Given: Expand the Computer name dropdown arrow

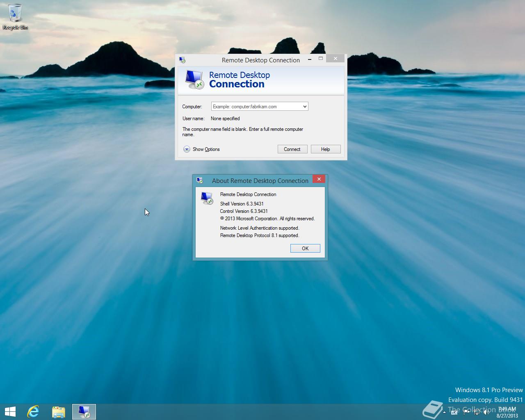Looking at the screenshot, I should tap(305, 107).
